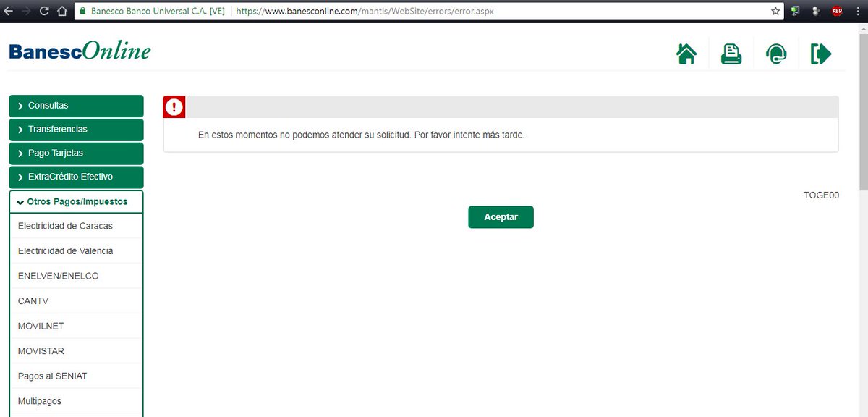
Task: Expand the Pago Tarjetas menu
Action: point(76,153)
